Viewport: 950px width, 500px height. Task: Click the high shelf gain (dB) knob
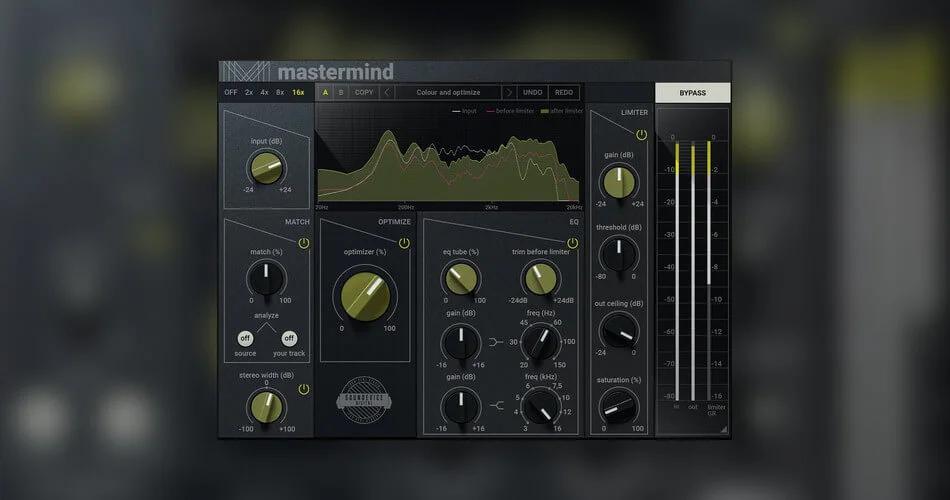coord(461,406)
